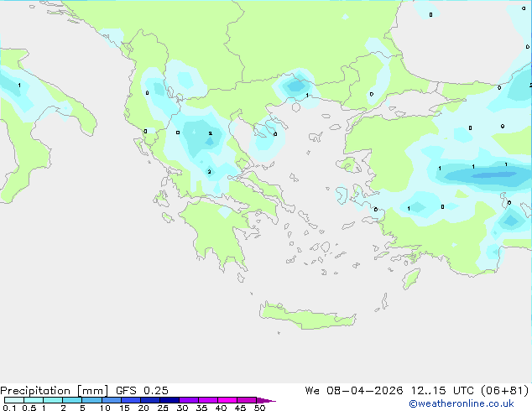Click the 20–25 mm legend color box
Image resolution: width=532 pixels, height=411 pixels.
[x=149, y=400]
